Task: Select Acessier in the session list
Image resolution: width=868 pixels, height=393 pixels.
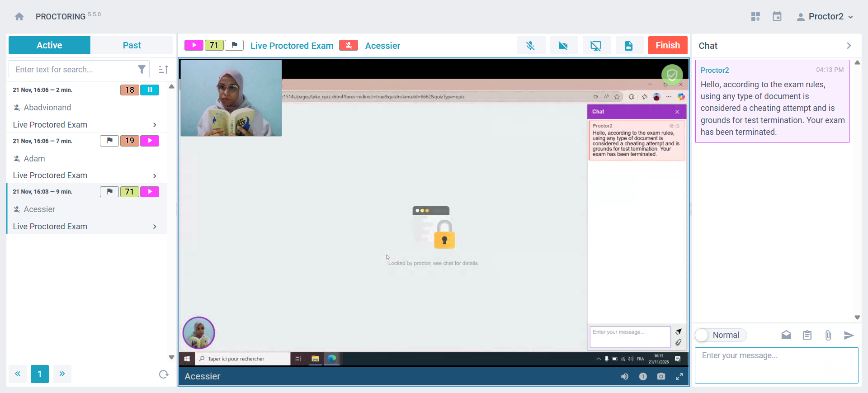Action: 39,209
